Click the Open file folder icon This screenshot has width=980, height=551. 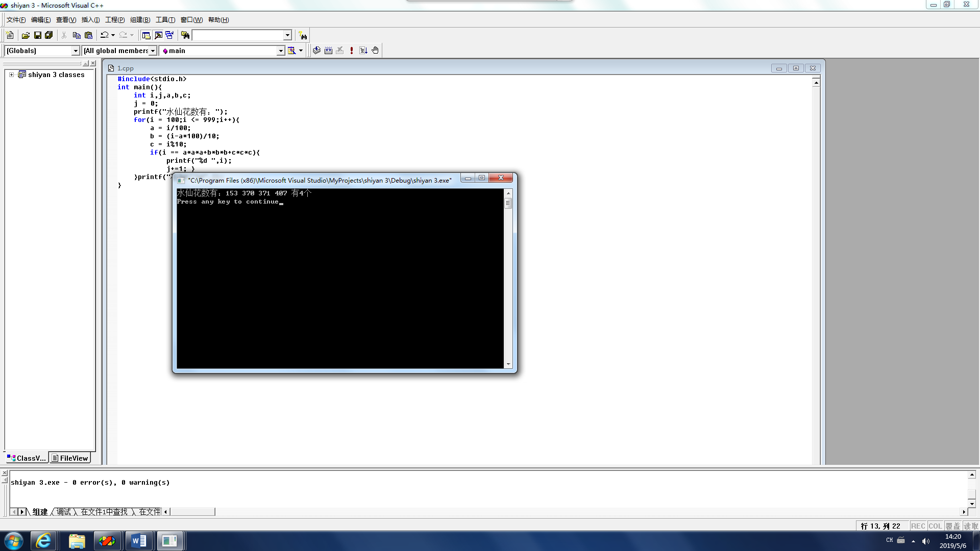point(26,35)
